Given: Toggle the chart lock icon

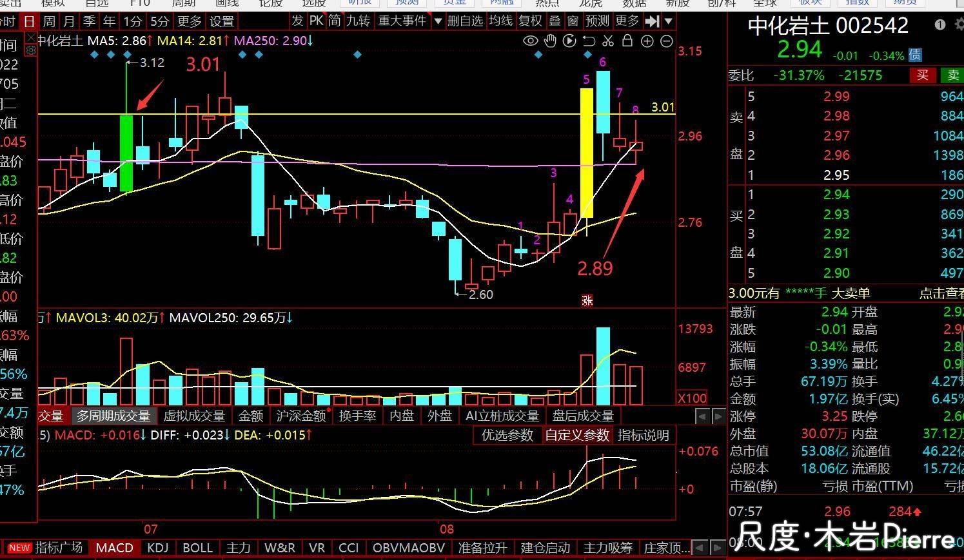Looking at the screenshot, I should click(x=627, y=41).
